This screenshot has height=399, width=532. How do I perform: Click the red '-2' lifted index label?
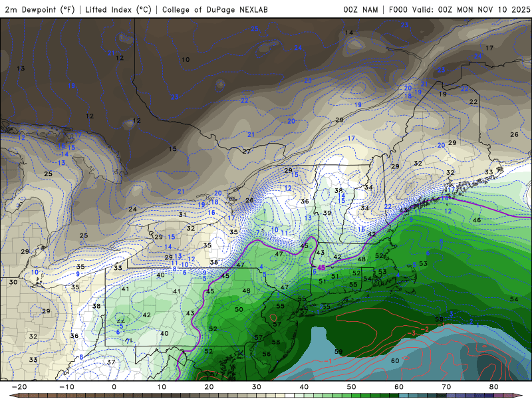click(424, 329)
